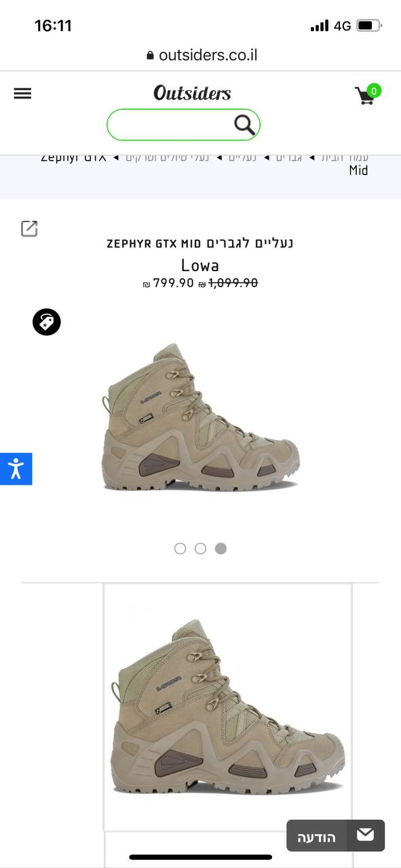401x868 pixels.
Task: Select the third image carousel dot
Action: (x=221, y=549)
